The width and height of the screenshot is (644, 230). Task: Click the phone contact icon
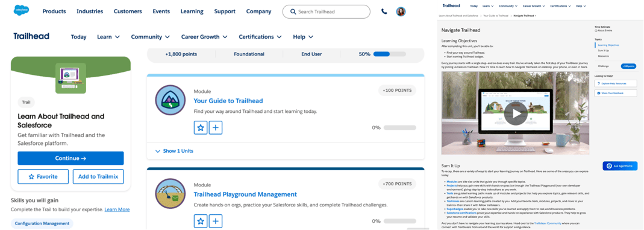384,11
